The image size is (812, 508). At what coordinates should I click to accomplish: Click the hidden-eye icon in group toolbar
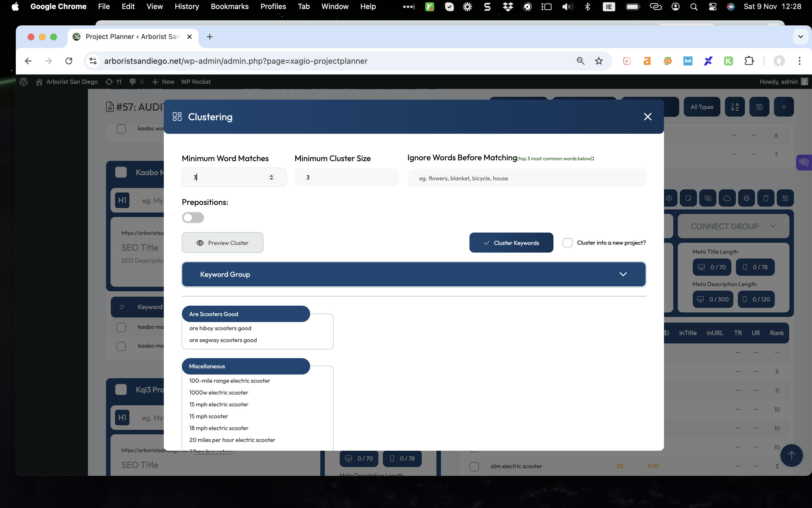click(x=708, y=198)
